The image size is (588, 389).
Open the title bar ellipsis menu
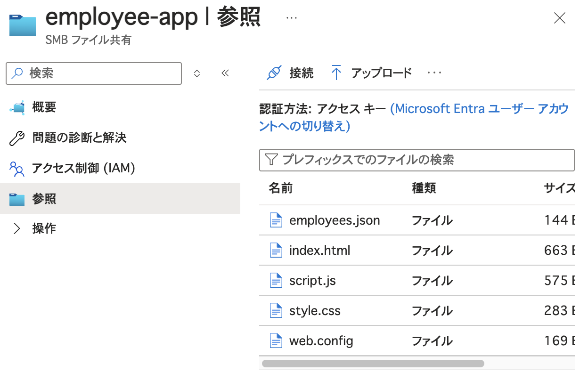pyautogui.click(x=291, y=17)
